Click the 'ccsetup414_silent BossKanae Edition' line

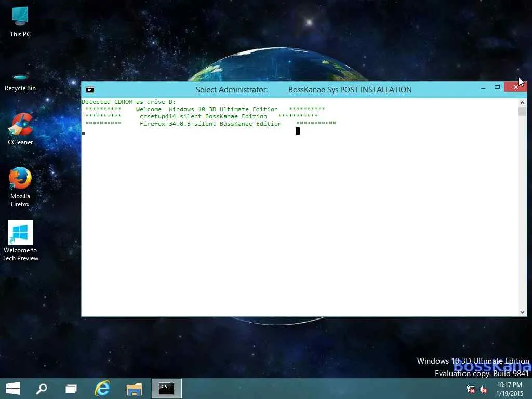click(x=202, y=116)
